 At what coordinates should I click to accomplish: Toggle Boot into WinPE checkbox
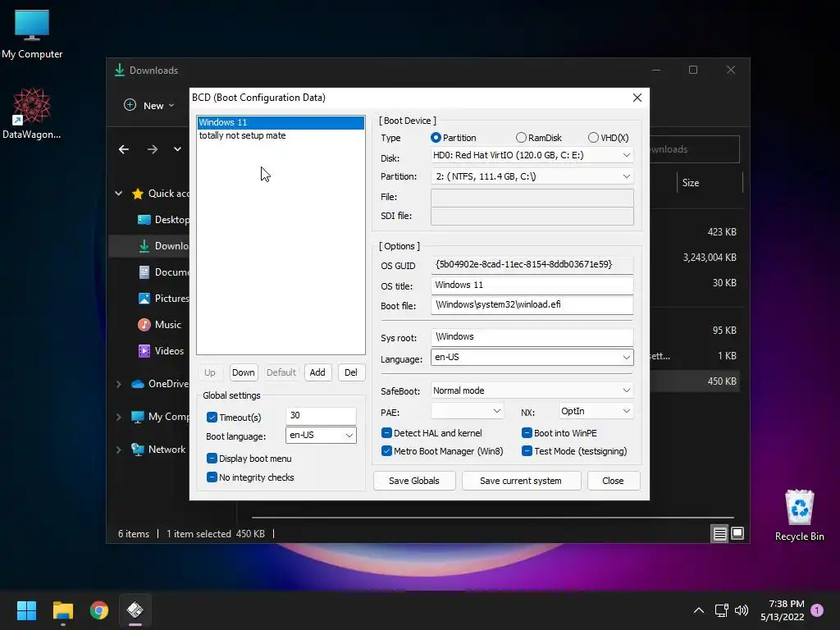tap(527, 433)
